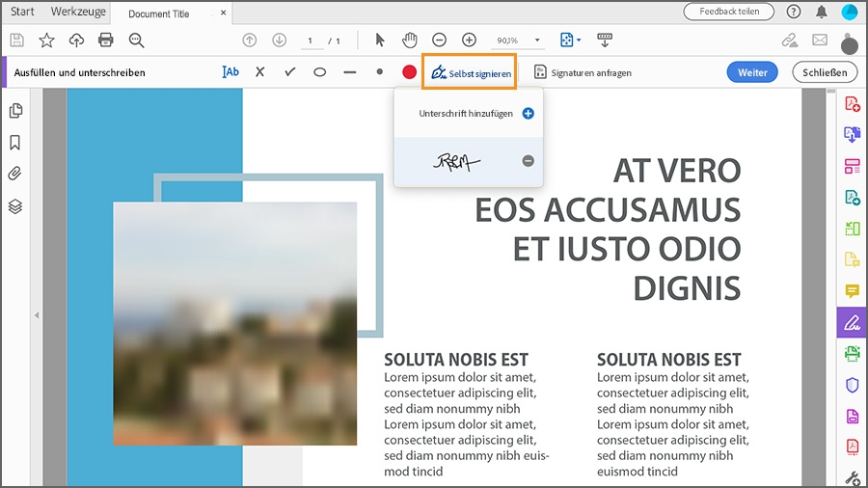Select the arrow selection tool
Viewport: 868px width, 488px height.
coord(380,40)
